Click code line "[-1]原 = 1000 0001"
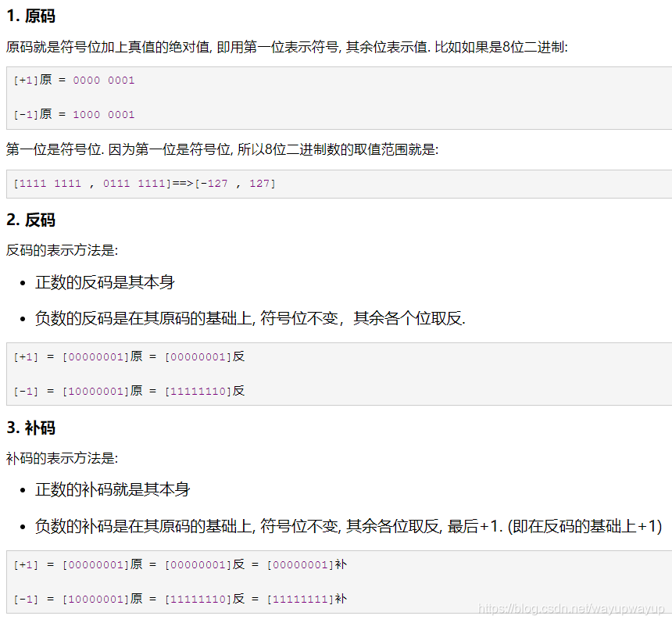This screenshot has width=672, height=623. [74, 114]
